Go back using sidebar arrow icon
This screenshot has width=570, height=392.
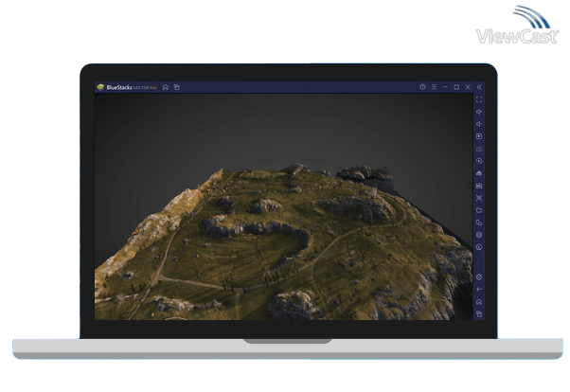479,290
